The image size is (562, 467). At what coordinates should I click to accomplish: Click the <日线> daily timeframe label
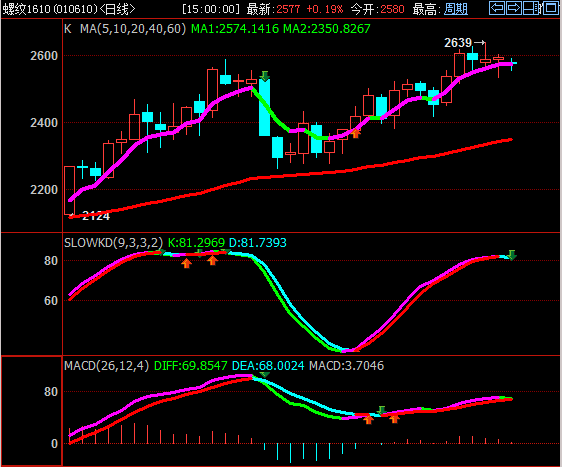click(x=117, y=9)
